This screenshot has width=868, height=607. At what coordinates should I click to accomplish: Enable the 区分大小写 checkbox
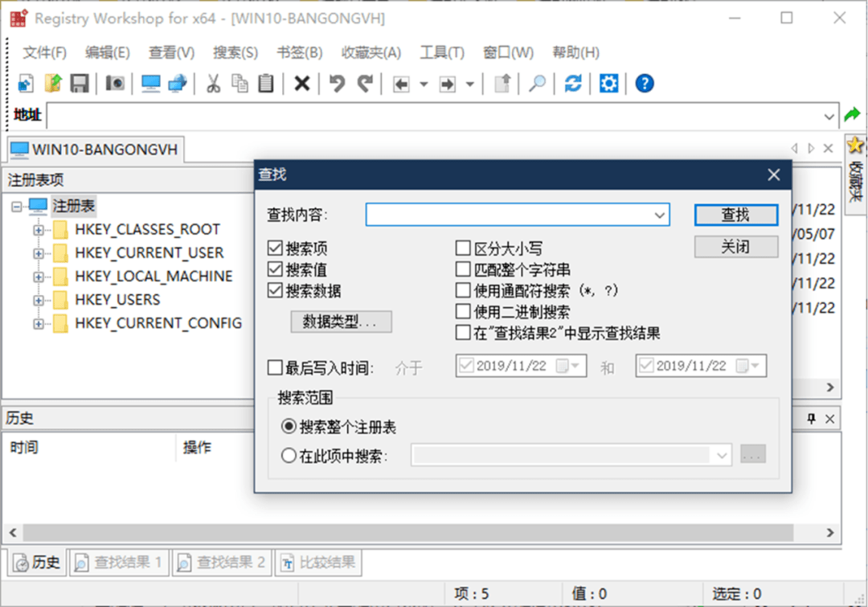463,249
